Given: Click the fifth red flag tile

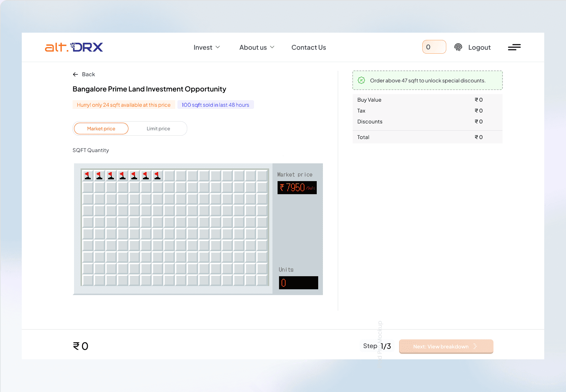Looking at the screenshot, I should (134, 176).
